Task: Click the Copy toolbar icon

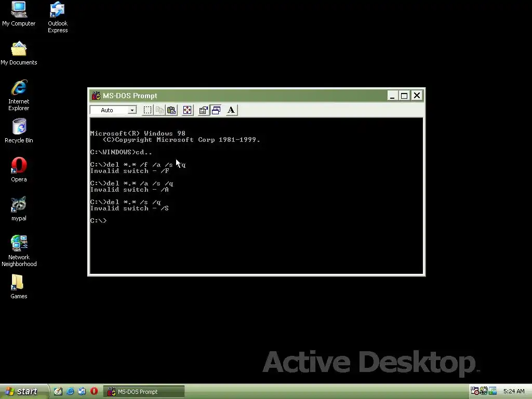Action: pyautogui.click(x=159, y=110)
